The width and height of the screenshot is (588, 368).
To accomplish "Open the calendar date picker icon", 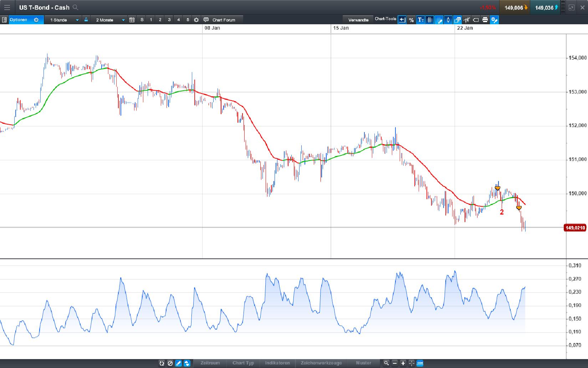I will (132, 20).
